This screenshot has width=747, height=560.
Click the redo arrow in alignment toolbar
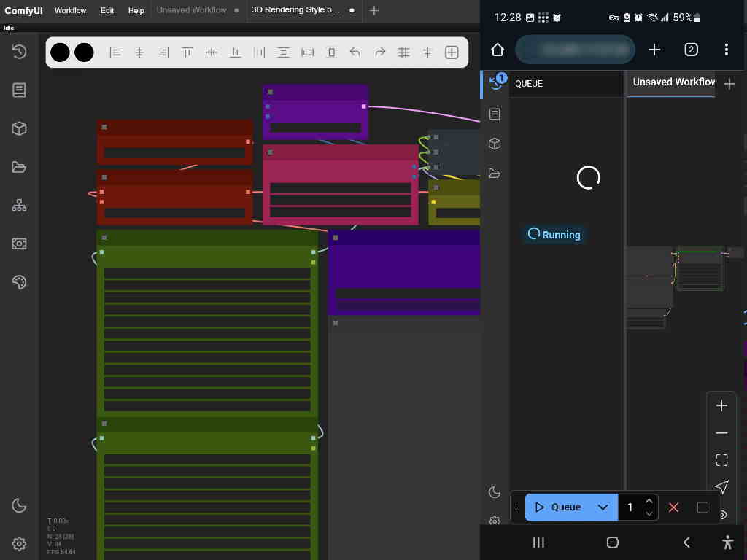[x=379, y=52]
